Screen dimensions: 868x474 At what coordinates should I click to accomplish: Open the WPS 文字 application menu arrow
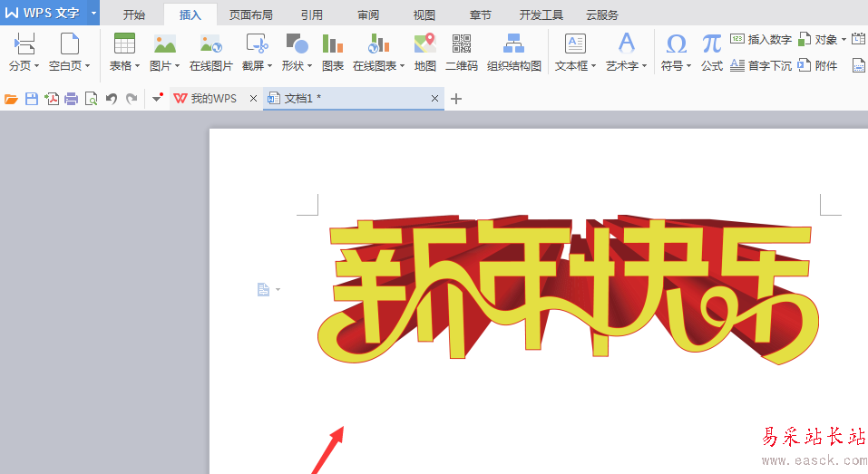[93, 13]
